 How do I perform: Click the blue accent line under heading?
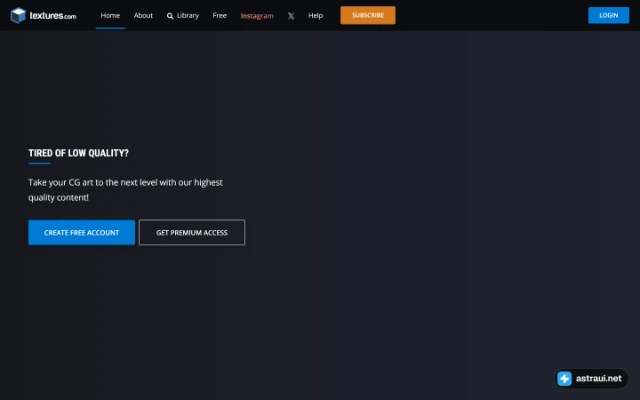coord(40,163)
